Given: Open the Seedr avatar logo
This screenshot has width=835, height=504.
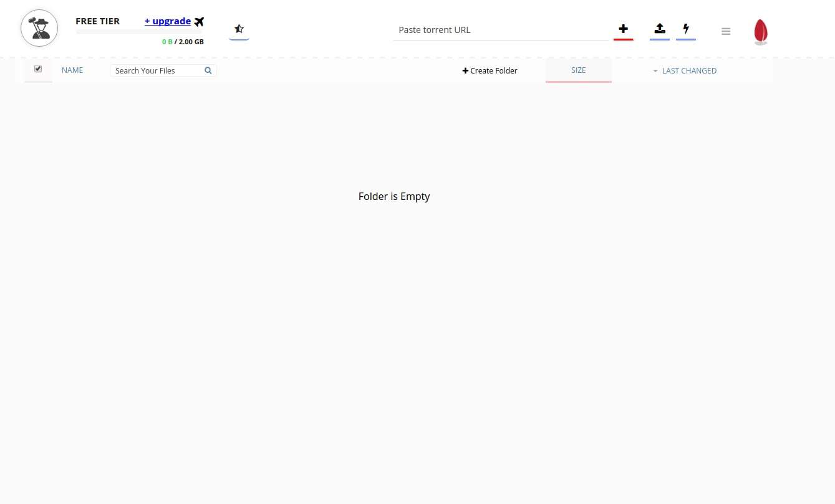Looking at the screenshot, I should coord(39,29).
